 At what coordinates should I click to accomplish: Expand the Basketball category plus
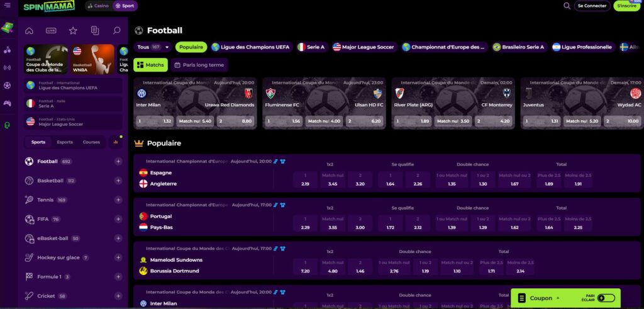pos(118,181)
